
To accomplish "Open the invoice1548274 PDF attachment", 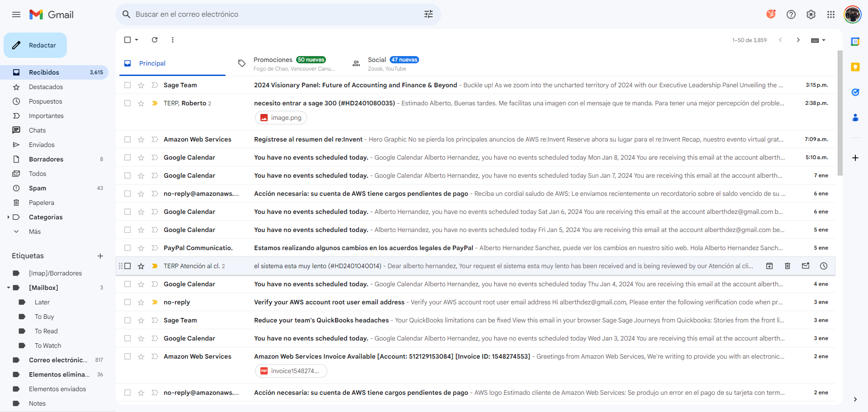I will point(291,371).
